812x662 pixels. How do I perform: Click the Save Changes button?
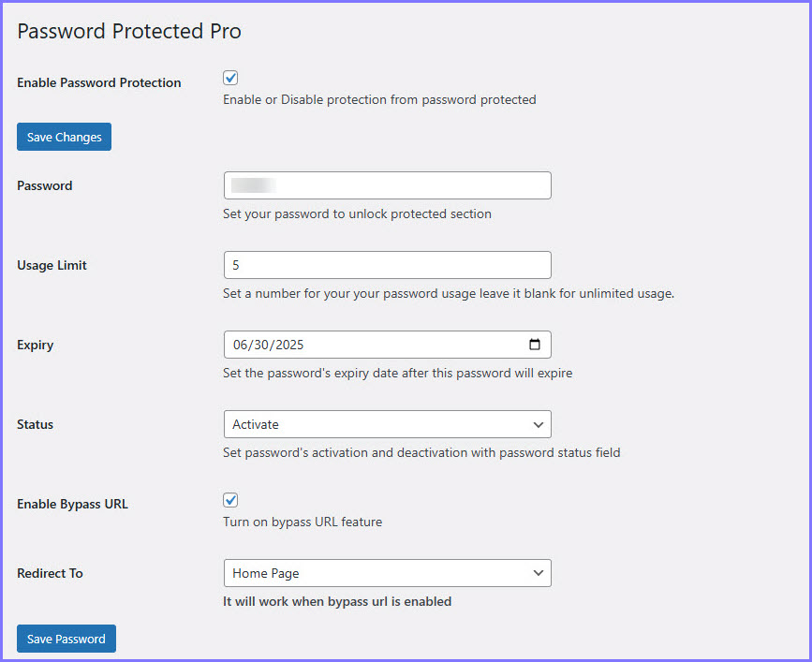[64, 137]
